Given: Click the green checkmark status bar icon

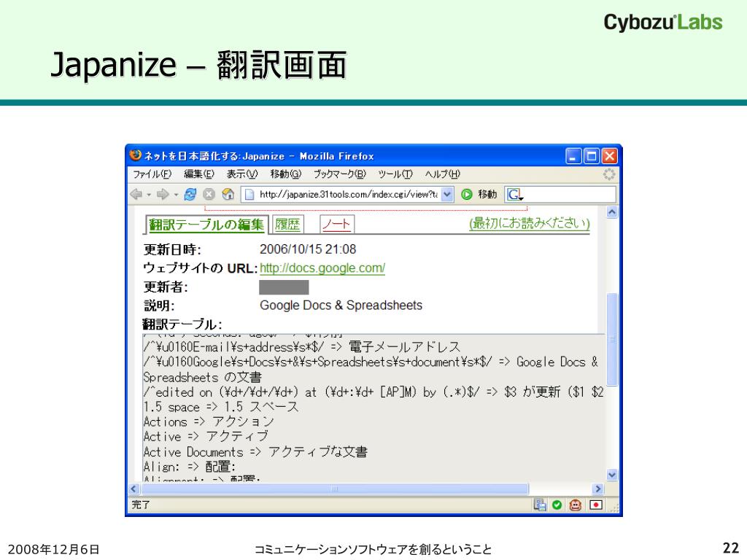Looking at the screenshot, I should (x=557, y=505).
